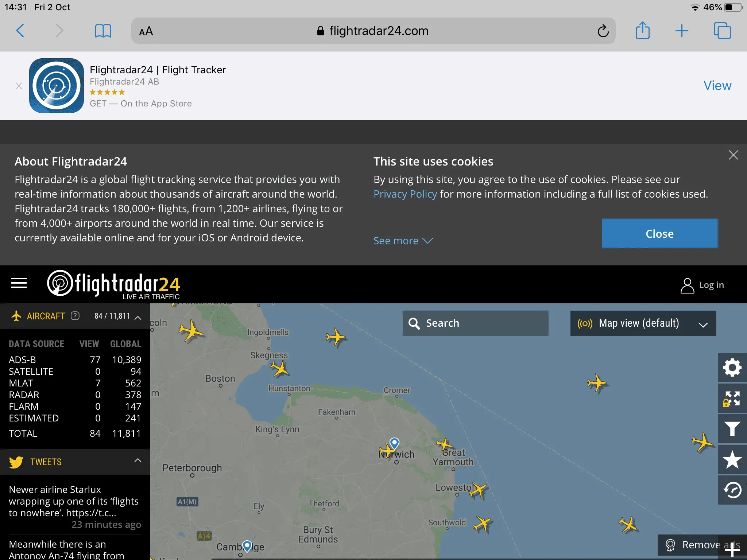
Task: Collapse the AIRCRAFT statistics panel
Action: tap(138, 317)
